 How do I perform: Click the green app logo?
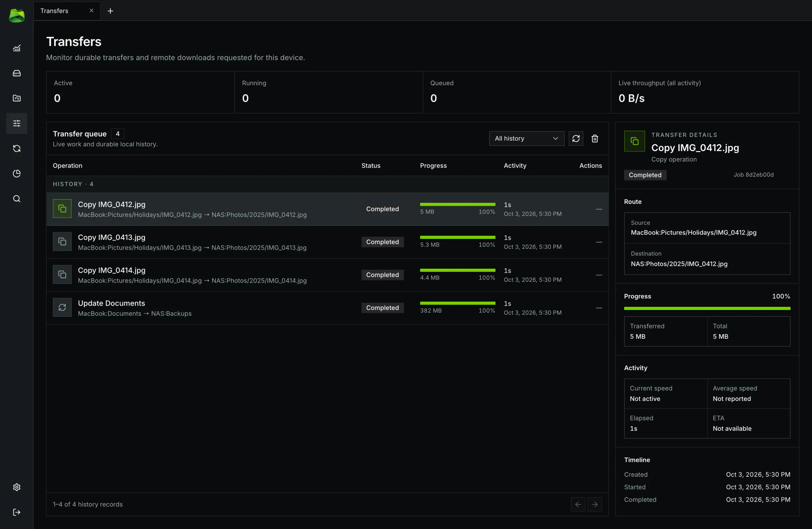16,16
